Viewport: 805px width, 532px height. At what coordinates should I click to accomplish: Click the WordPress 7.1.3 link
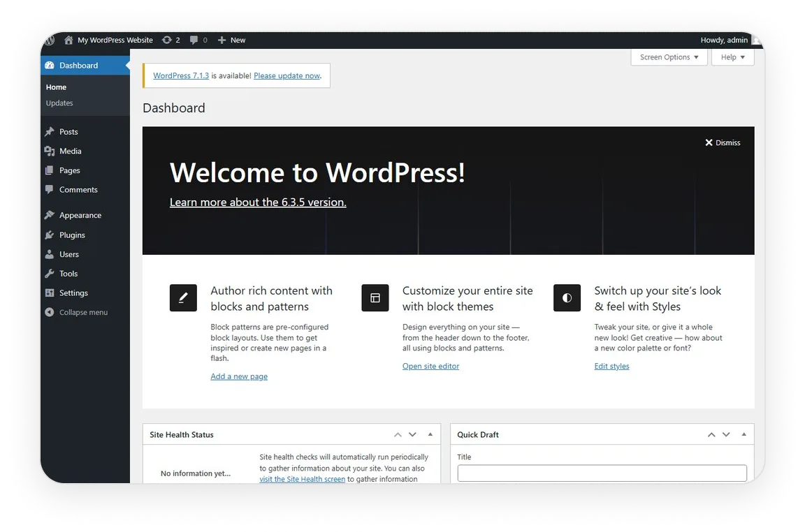tap(181, 75)
